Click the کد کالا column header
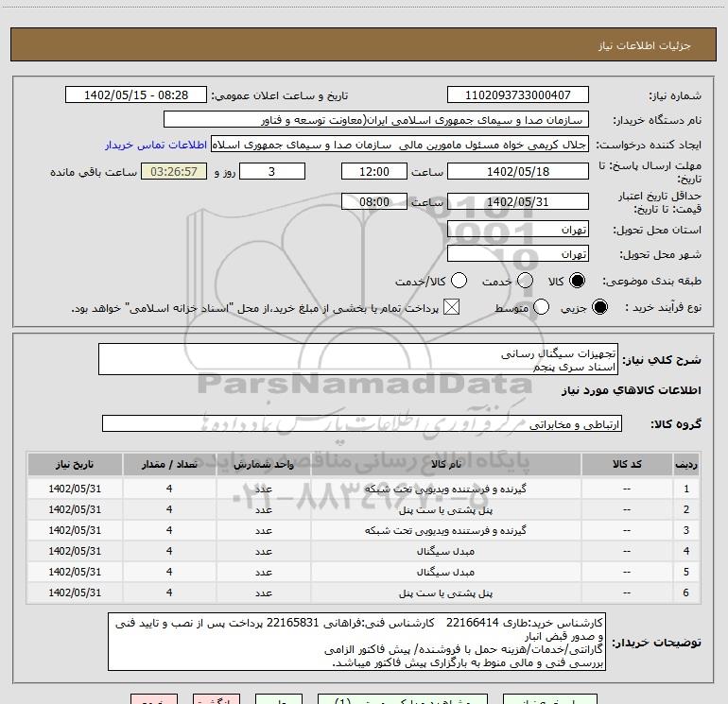The width and height of the screenshot is (728, 704). [x=627, y=465]
